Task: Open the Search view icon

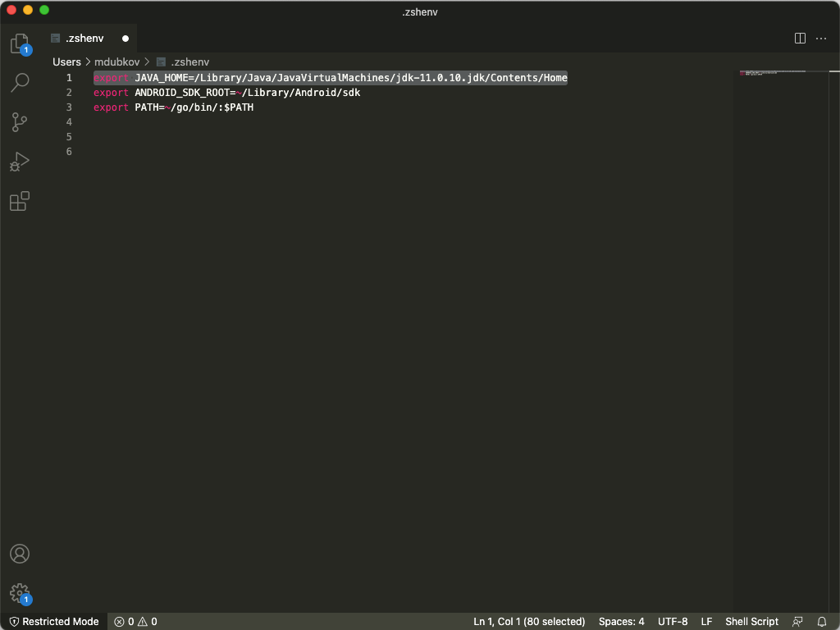Action: pos(20,83)
